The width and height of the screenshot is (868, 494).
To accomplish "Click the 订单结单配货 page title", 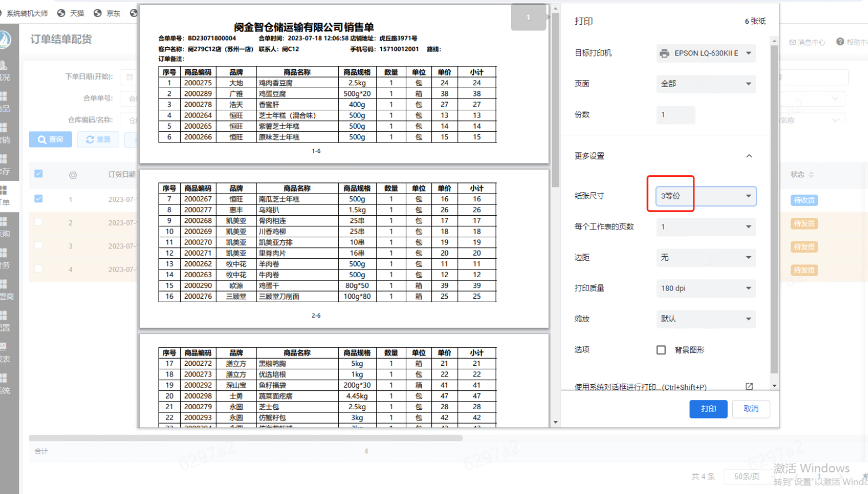I will tap(61, 39).
